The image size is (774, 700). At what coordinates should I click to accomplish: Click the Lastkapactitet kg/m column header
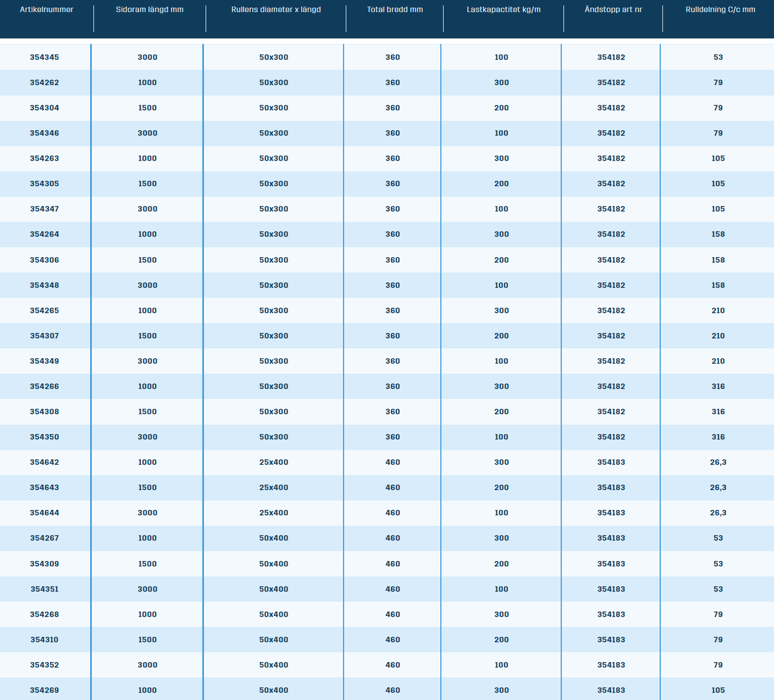(x=504, y=9)
